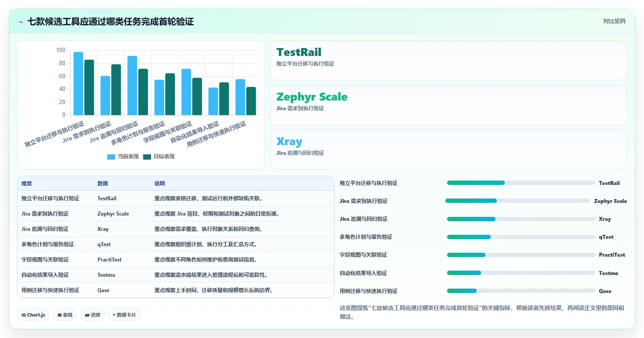This screenshot has width=644, height=338.
Task: Click the 数据卡片 chip
Action: (x=124, y=315)
